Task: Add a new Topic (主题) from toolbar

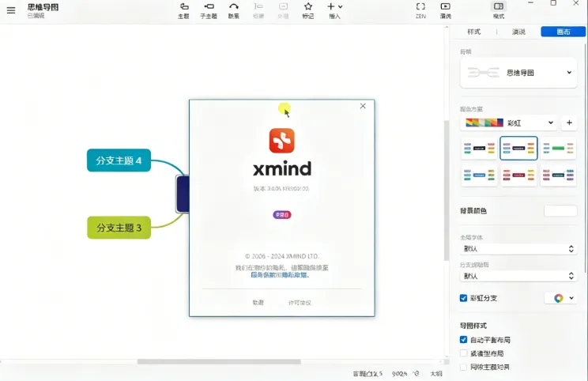Action: [183, 10]
